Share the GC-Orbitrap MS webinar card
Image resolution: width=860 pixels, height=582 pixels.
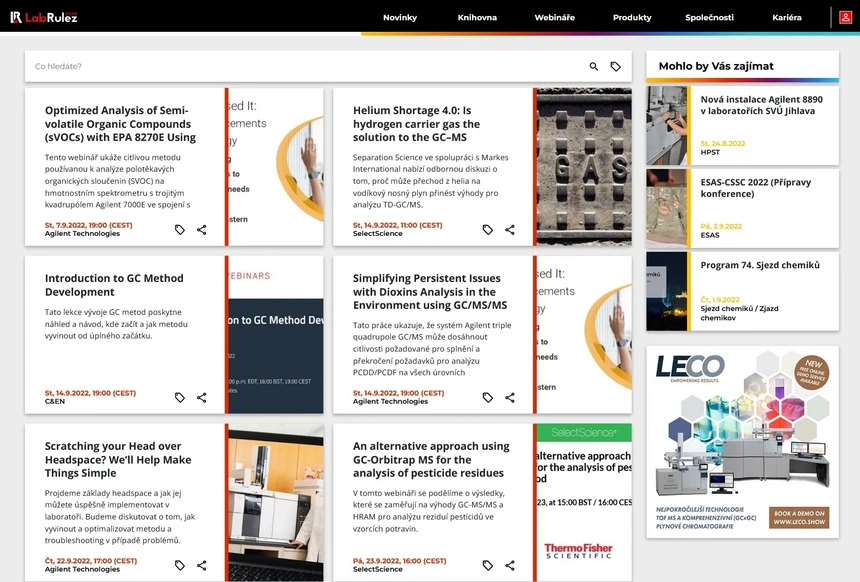pos(509,565)
